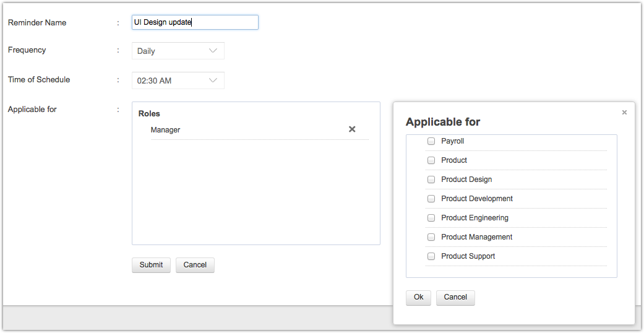Expand the Time of Schedule dropdown
The image size is (644, 333).
click(x=178, y=80)
